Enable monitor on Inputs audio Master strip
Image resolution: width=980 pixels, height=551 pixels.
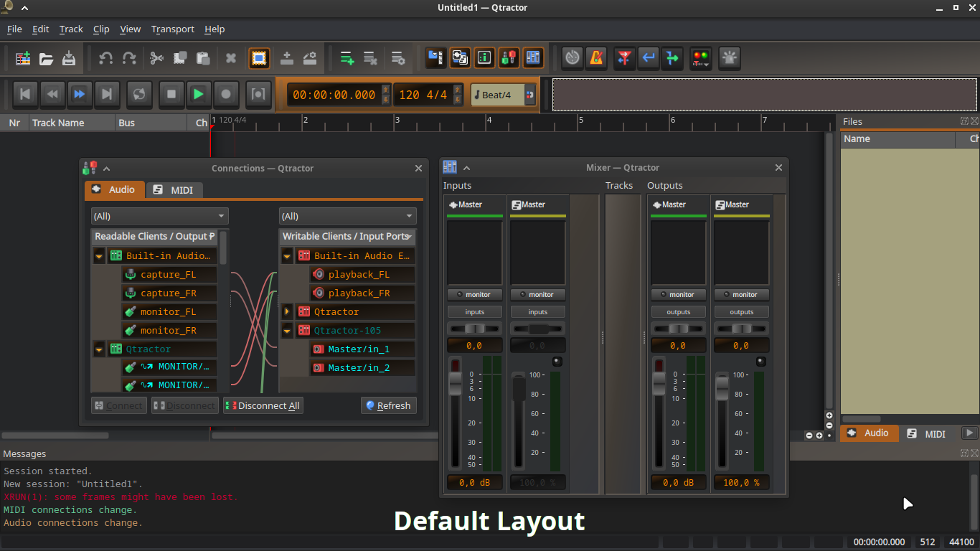click(x=474, y=294)
